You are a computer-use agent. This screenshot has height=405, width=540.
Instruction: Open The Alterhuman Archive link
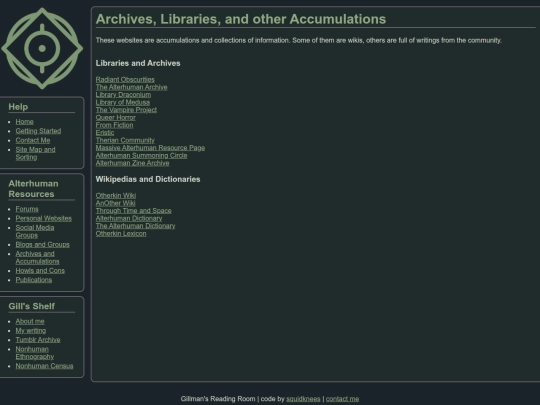click(131, 87)
